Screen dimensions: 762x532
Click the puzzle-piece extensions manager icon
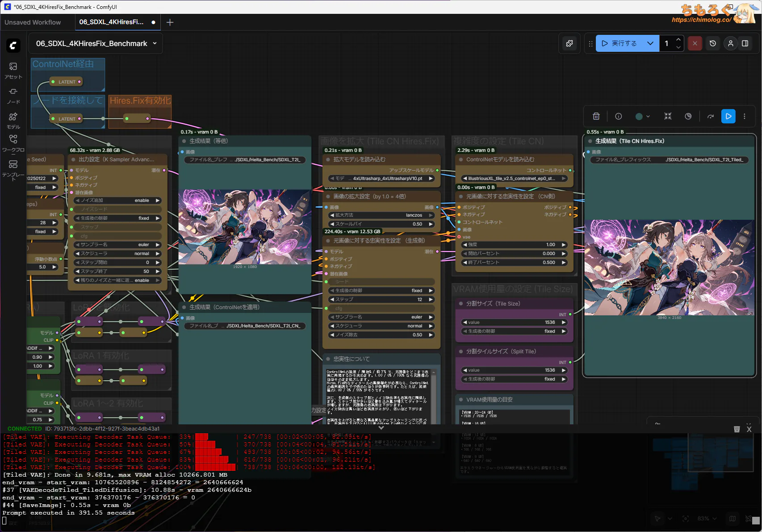(569, 43)
